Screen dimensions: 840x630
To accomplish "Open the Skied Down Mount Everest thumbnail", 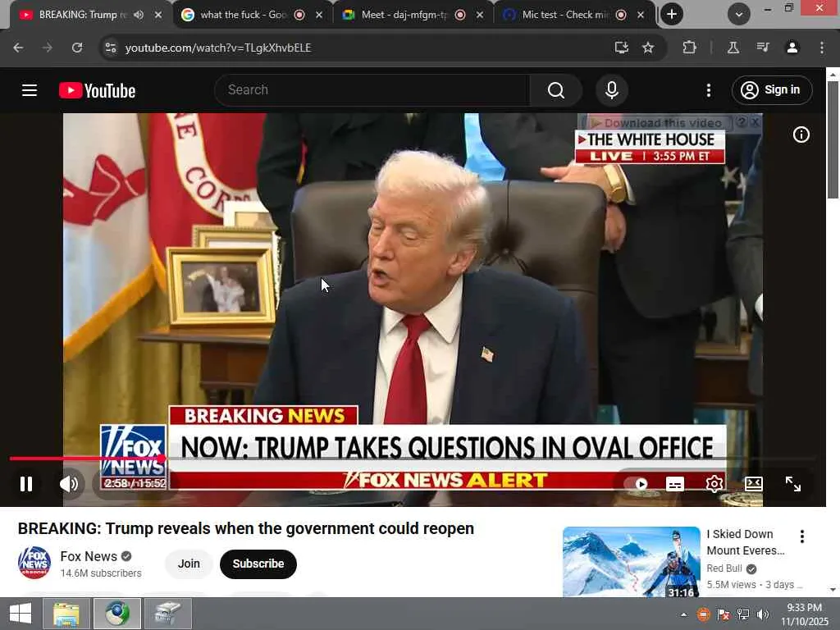I will tap(631, 561).
